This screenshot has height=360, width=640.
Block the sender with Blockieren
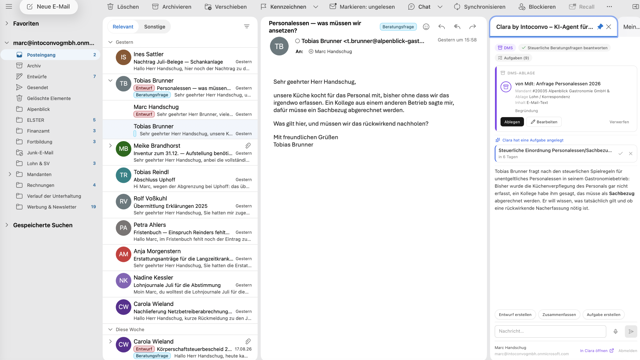[537, 7]
